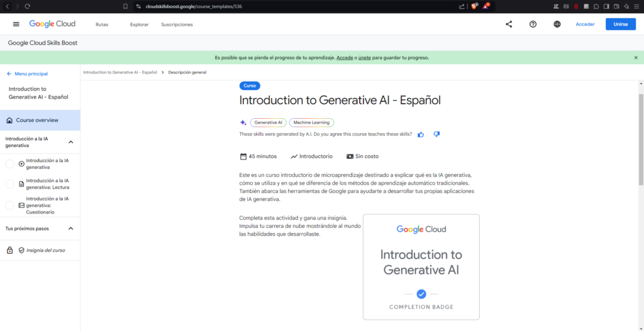The height and width of the screenshot is (331, 644).
Task: Click the globe language selector icon
Action: [557, 24]
